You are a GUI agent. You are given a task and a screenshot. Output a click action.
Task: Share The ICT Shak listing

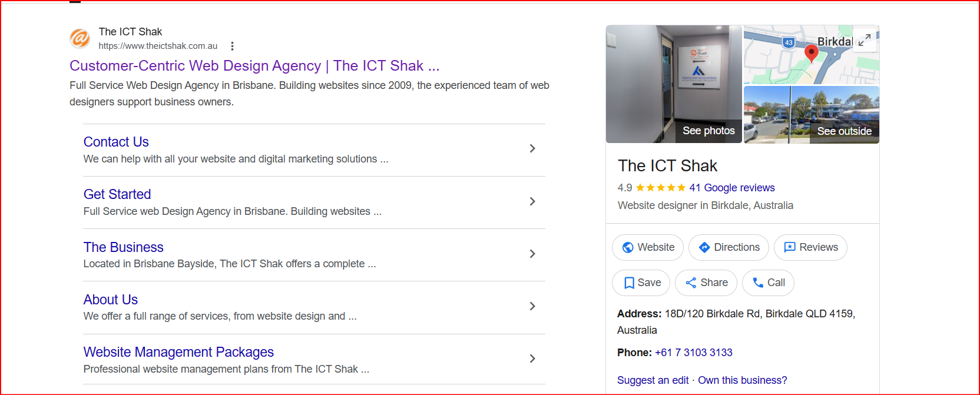(x=706, y=283)
